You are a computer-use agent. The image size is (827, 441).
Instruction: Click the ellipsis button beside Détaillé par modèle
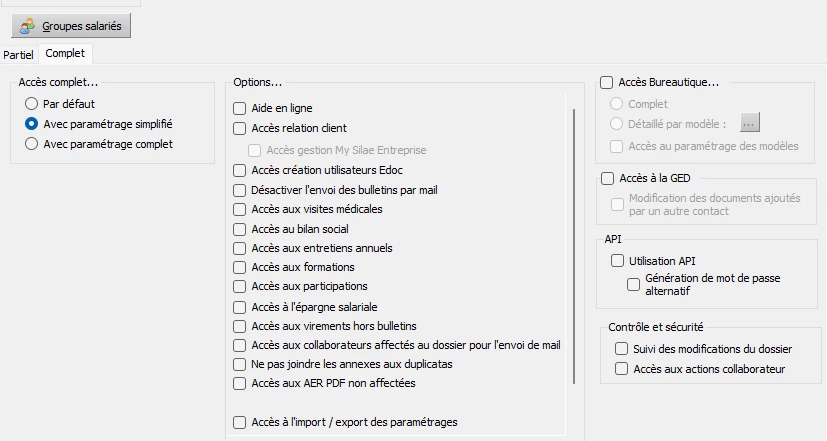750,123
